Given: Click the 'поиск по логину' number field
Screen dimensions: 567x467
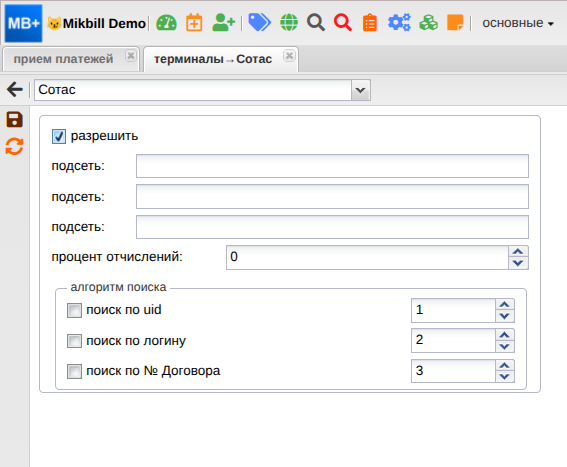Looking at the screenshot, I should pos(453,341).
